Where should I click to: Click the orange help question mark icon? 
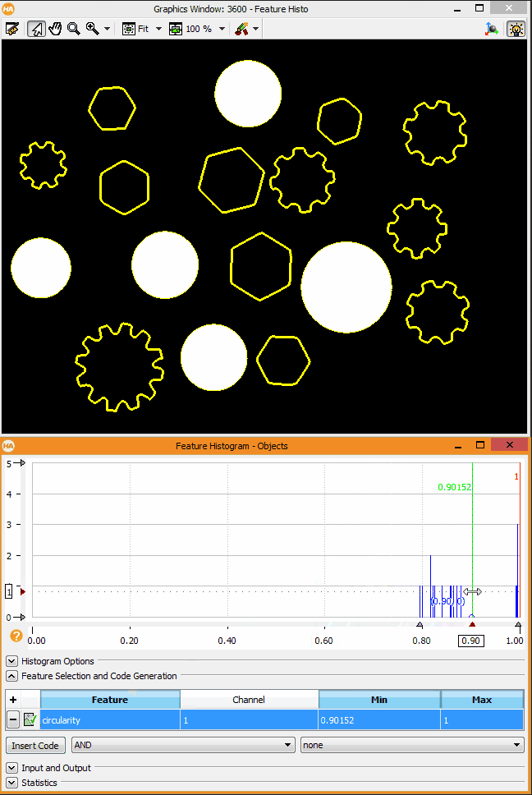[x=16, y=636]
